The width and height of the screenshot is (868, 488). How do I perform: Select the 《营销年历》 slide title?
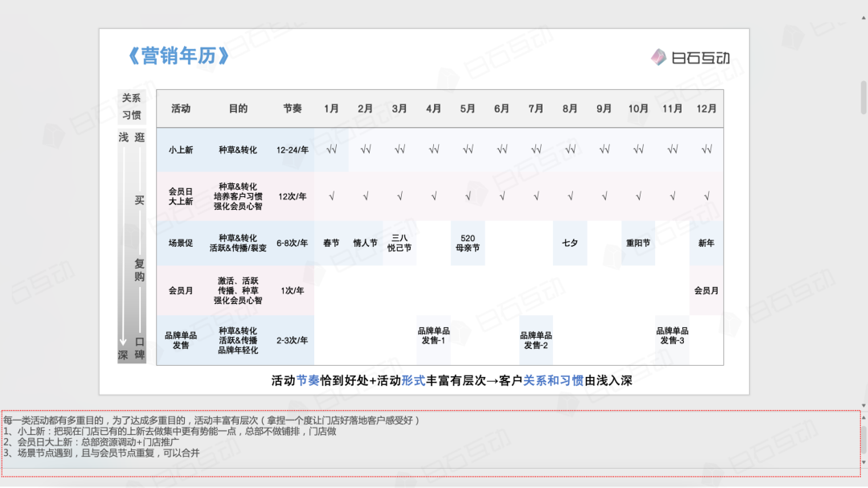[178, 55]
